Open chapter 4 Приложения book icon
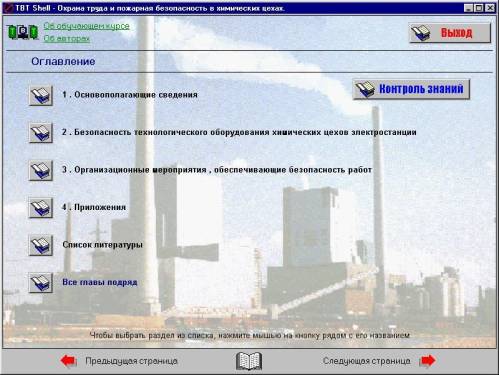Screen dimensions: 499x375 41,208
